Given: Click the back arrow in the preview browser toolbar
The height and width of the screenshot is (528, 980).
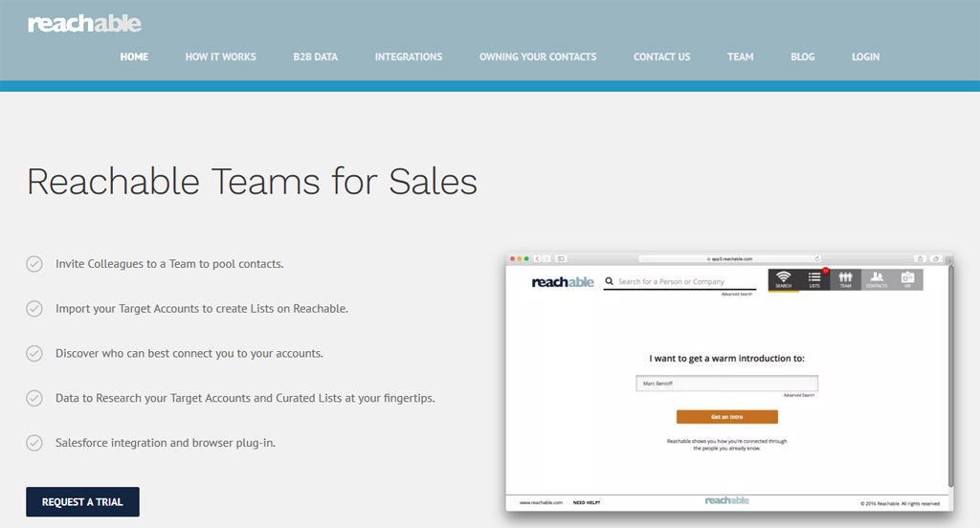Looking at the screenshot, I should [x=538, y=258].
